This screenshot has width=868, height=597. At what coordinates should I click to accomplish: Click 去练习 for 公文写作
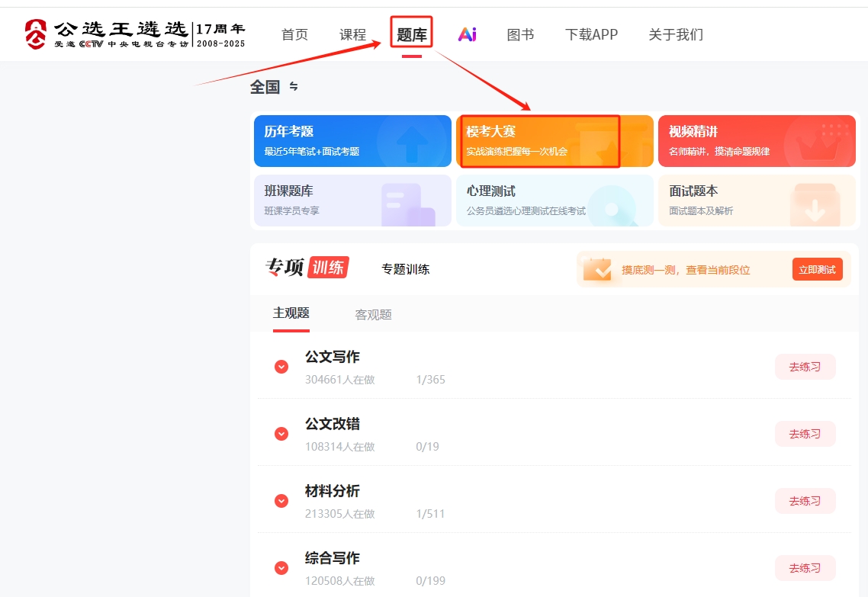coord(805,367)
